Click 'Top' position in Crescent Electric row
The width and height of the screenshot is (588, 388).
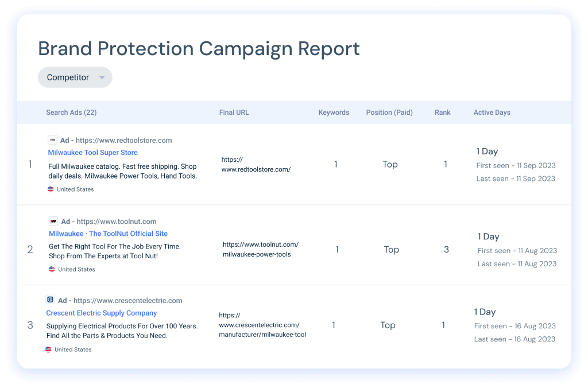[388, 325]
